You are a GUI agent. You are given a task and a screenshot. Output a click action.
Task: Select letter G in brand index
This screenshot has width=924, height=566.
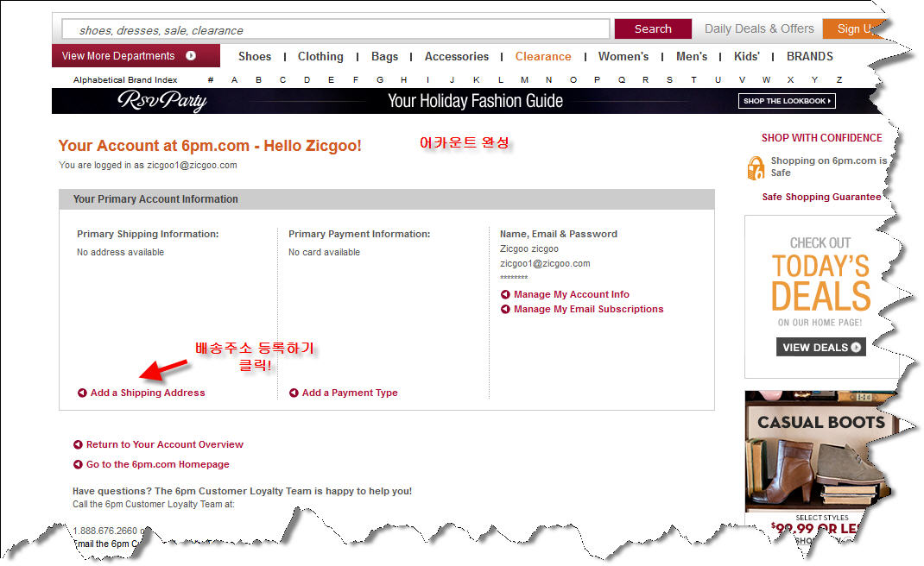(380, 80)
